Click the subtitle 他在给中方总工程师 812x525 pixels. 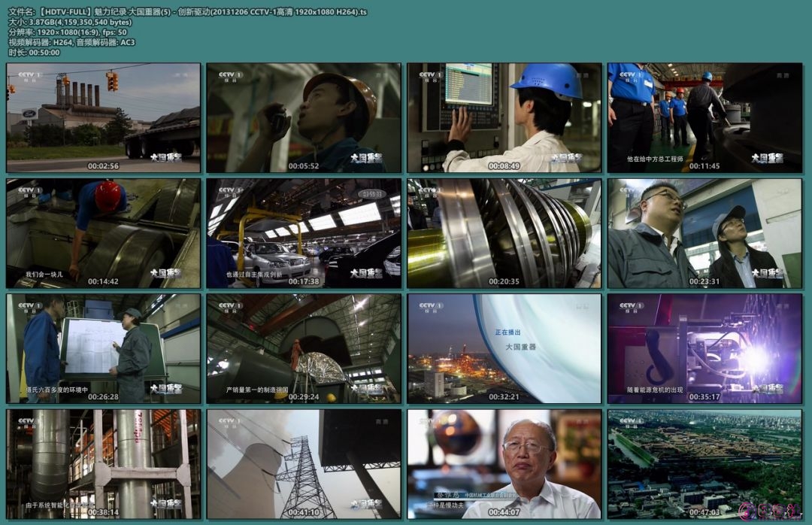(655, 159)
